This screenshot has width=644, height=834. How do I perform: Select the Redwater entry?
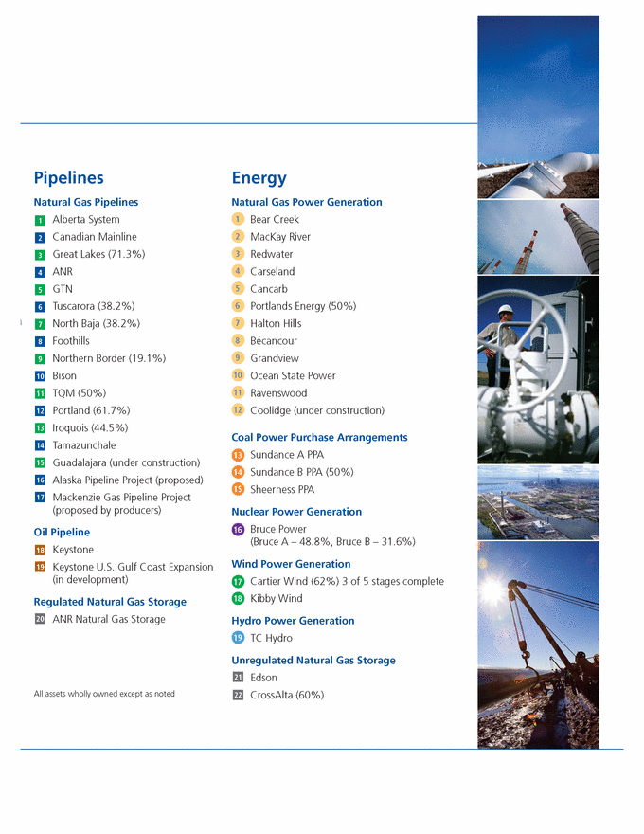pos(272,254)
